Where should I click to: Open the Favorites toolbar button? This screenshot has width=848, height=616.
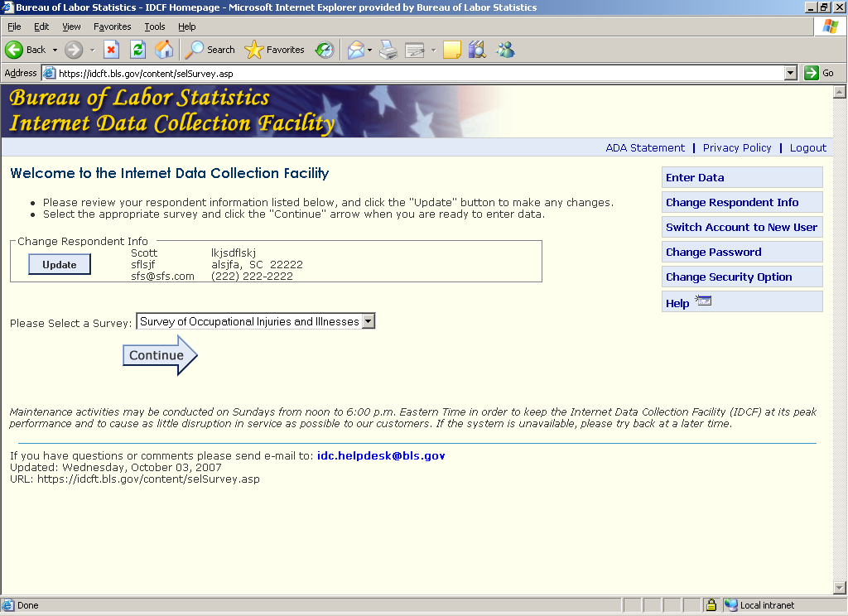click(276, 50)
